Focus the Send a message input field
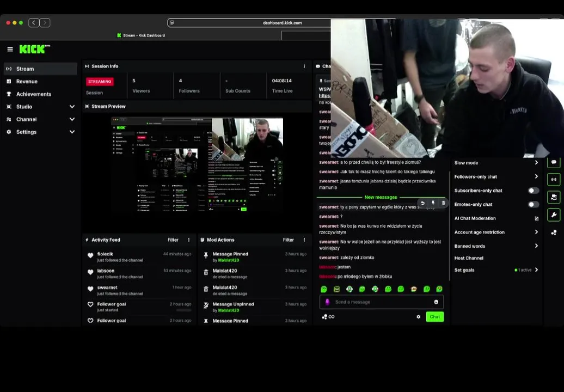 [x=381, y=302]
